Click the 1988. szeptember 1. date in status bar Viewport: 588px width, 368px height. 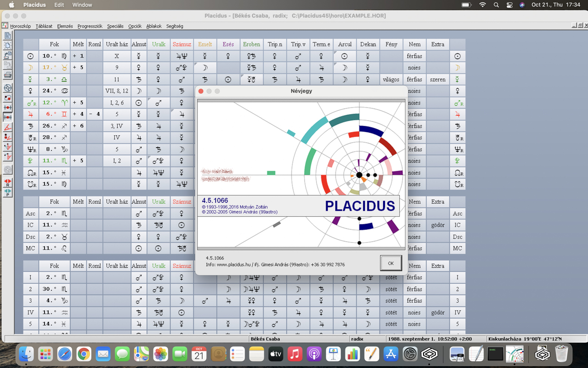pos(429,339)
